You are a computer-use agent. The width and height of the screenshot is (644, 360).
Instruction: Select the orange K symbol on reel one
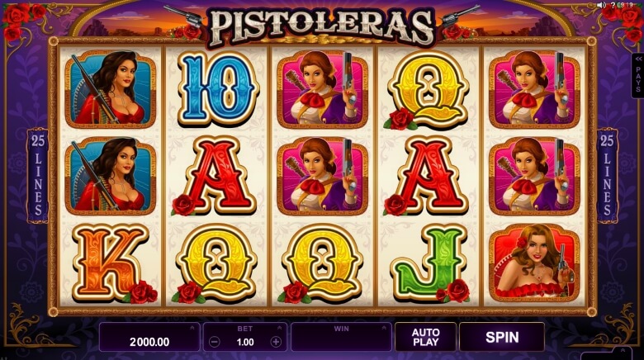(x=111, y=263)
